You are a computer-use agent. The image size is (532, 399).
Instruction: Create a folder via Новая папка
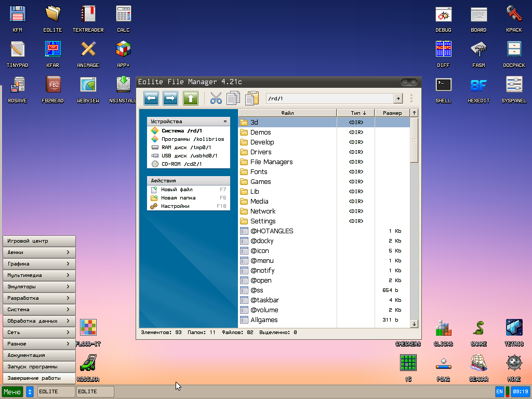click(177, 199)
